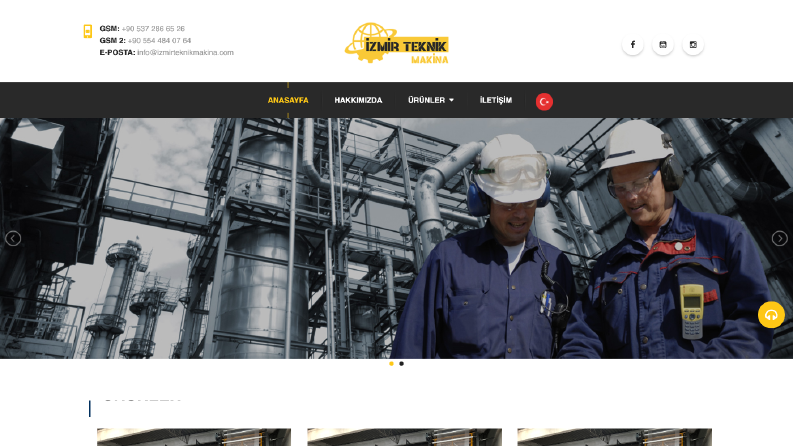Click the yellow headset support button
This screenshot has width=793, height=446.
click(x=771, y=315)
